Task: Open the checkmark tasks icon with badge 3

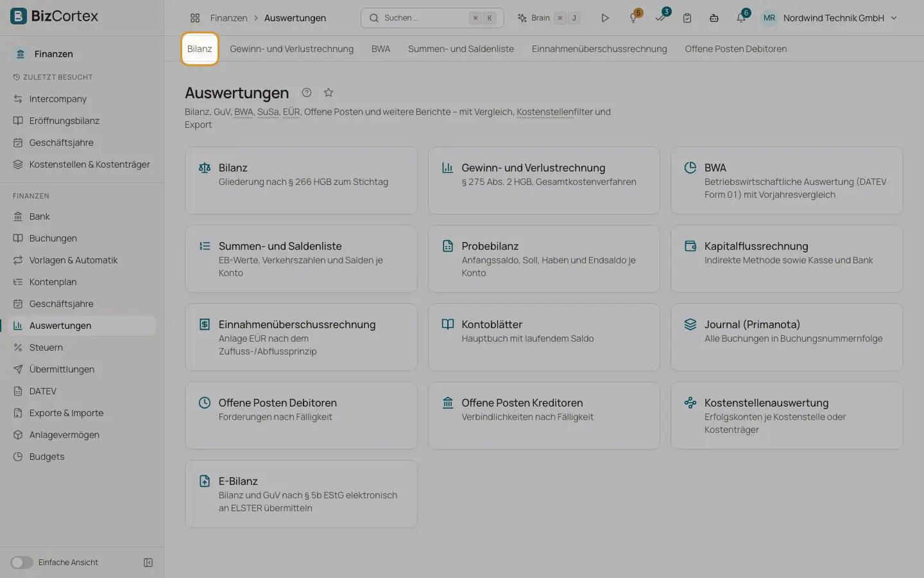Action: click(660, 18)
